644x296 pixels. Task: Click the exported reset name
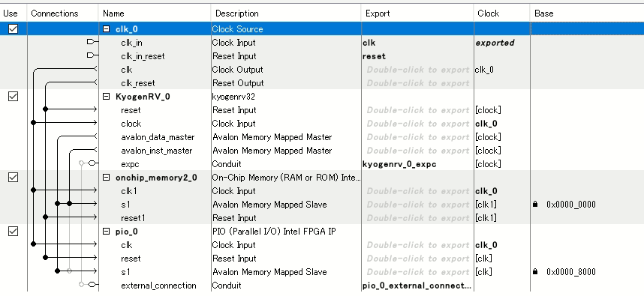(374, 56)
